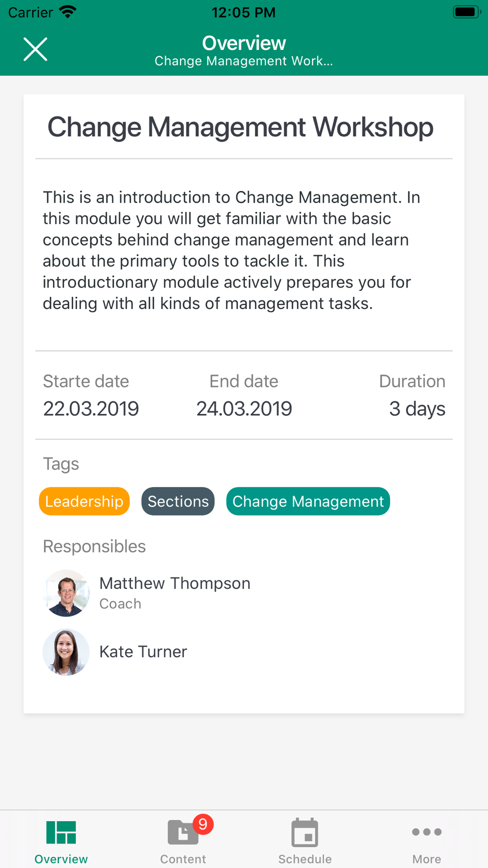Tap the battery status icon
Viewport: 488px width, 868px height.
[x=467, y=12]
